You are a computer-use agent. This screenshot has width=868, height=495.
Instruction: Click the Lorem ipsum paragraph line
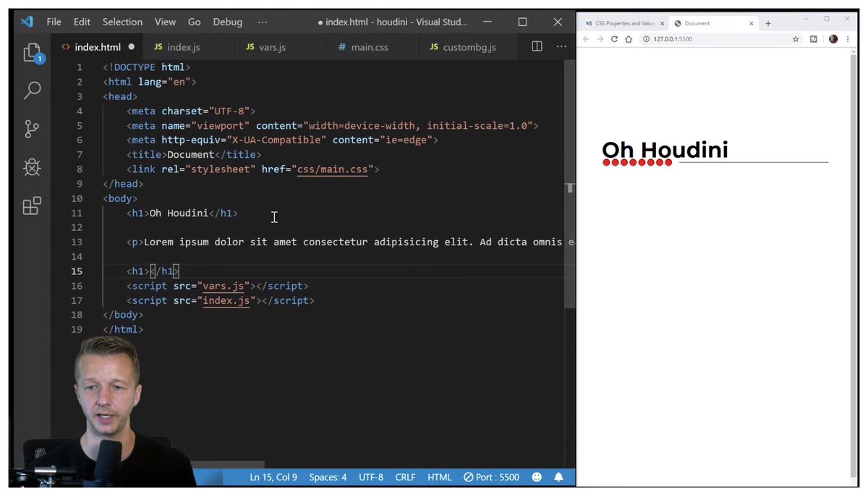(352, 242)
